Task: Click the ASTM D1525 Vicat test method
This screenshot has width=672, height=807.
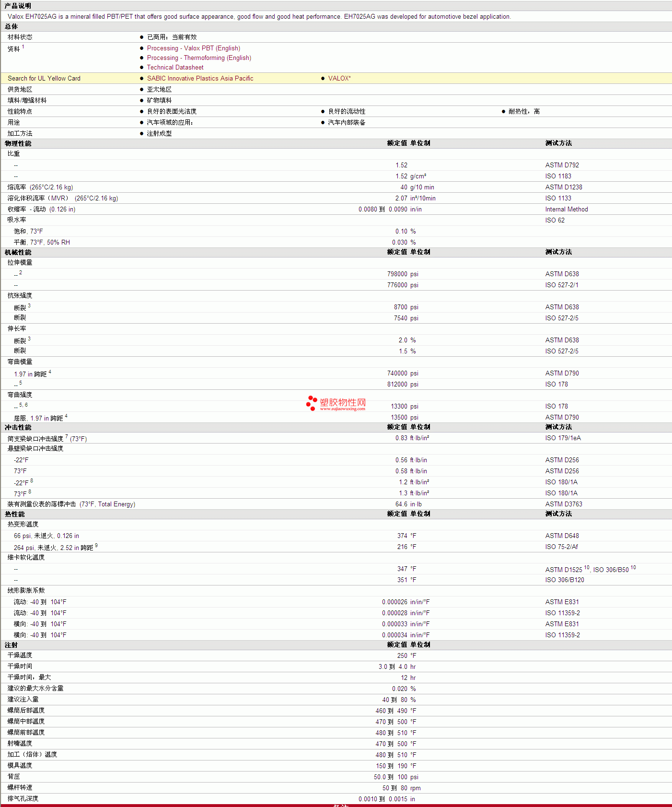Action: click(x=564, y=569)
